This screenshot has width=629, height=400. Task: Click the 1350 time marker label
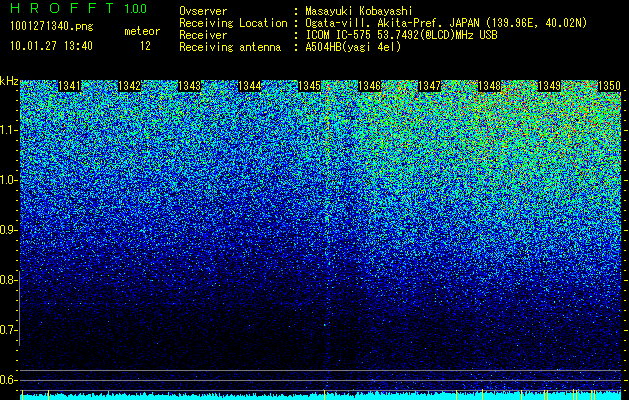tap(609, 86)
